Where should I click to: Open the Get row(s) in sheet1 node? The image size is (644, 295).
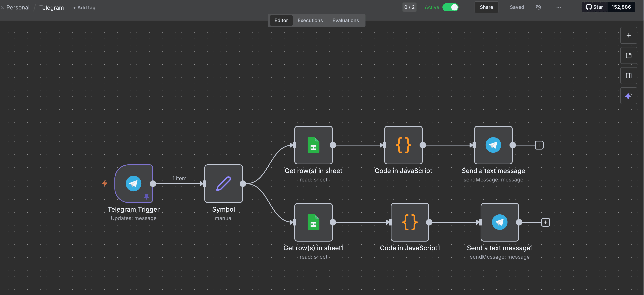coord(313,222)
